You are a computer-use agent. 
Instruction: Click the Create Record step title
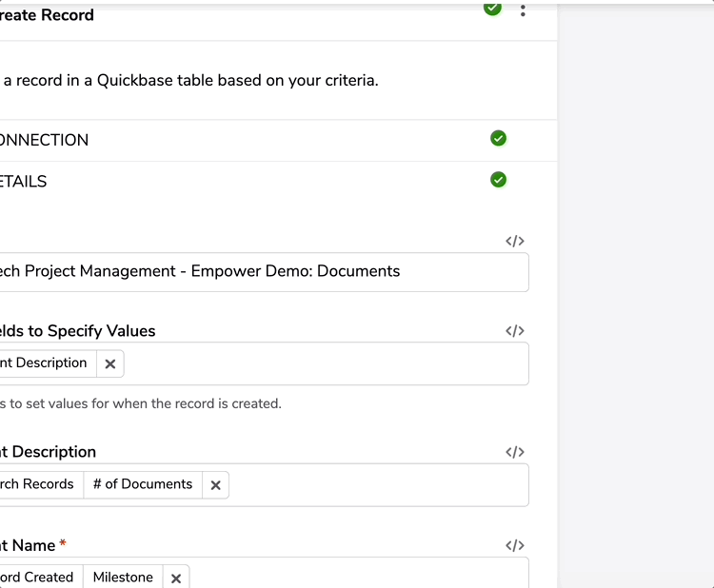[47, 15]
